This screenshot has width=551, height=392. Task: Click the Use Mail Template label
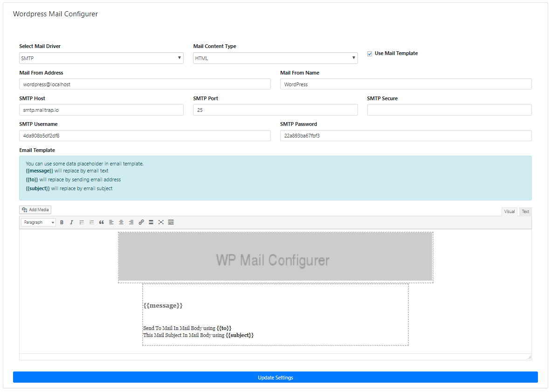tap(396, 53)
